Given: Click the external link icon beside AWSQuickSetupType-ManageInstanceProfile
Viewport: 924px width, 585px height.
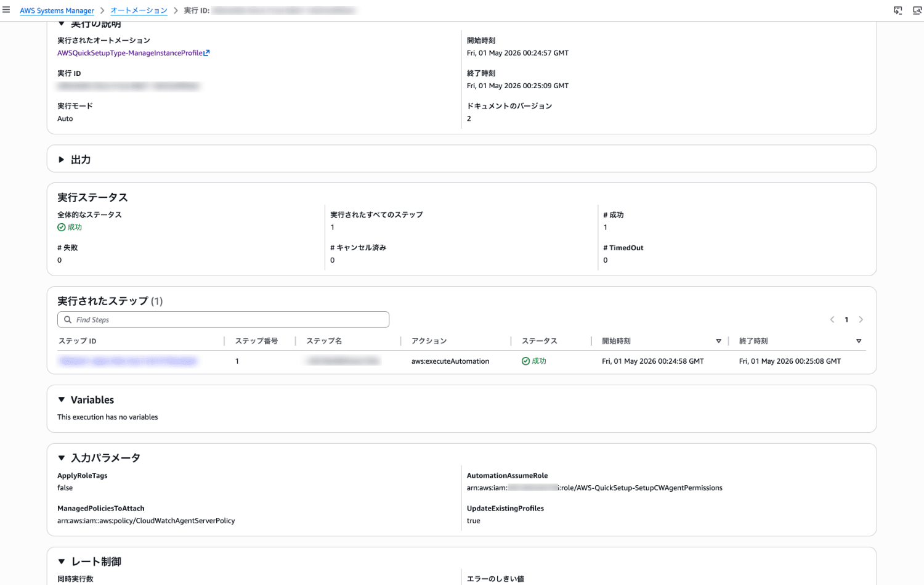Looking at the screenshot, I should 207,53.
